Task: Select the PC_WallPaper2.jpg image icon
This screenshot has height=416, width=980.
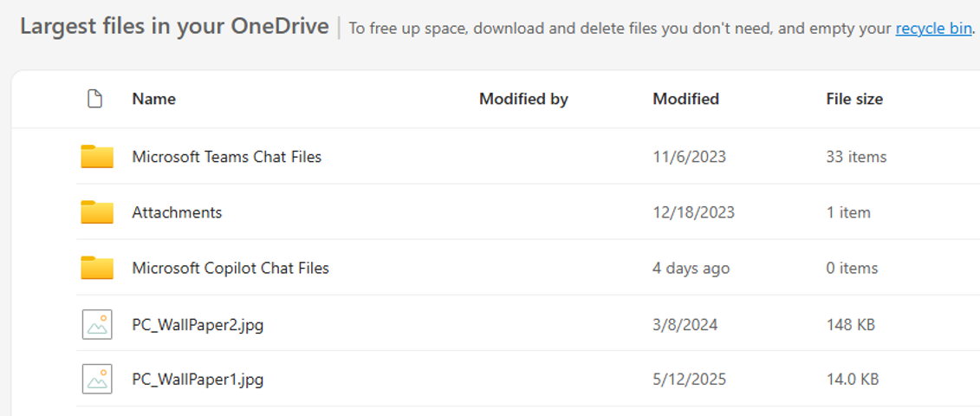Action: pos(97,325)
